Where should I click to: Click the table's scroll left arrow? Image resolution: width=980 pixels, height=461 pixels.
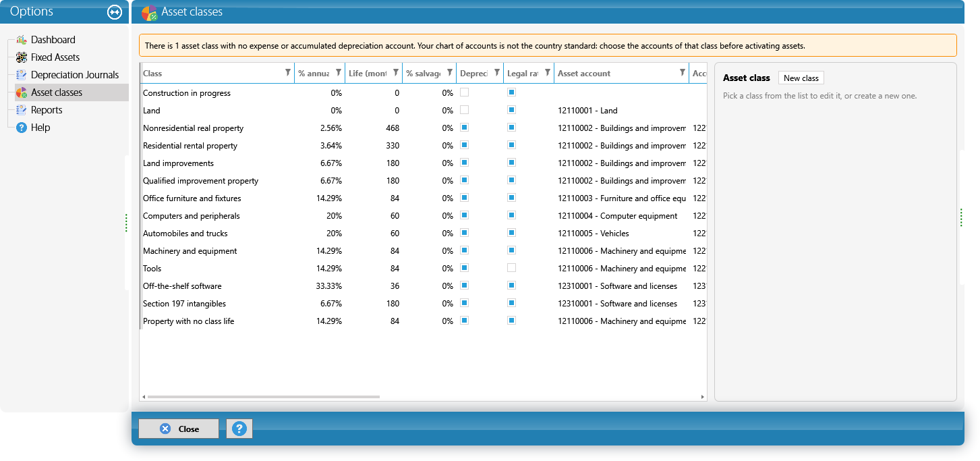point(144,397)
